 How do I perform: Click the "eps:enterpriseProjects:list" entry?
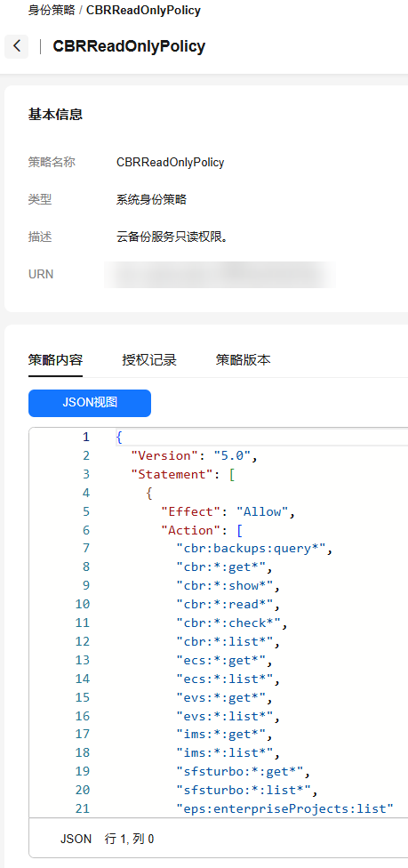click(x=284, y=808)
